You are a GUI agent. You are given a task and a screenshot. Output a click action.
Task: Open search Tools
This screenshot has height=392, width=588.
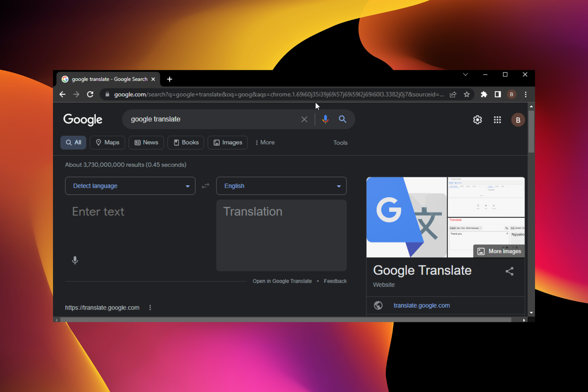[x=340, y=143]
